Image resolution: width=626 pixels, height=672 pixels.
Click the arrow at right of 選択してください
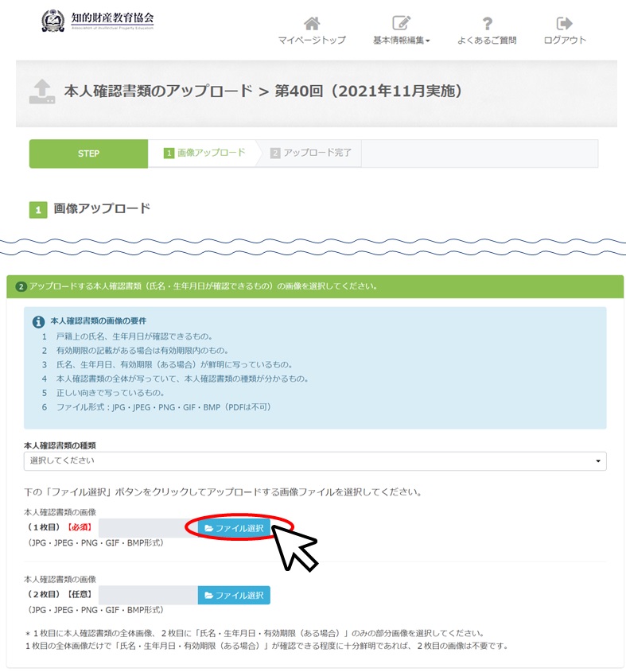pyautogui.click(x=597, y=461)
